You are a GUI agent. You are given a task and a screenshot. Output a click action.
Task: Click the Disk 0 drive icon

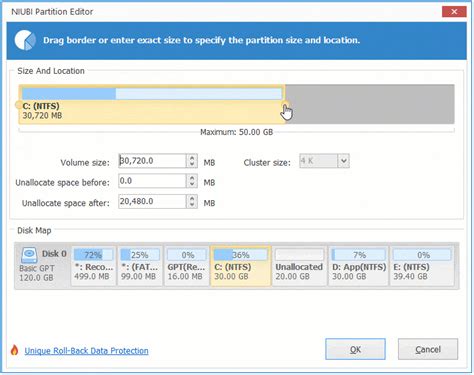click(29, 255)
